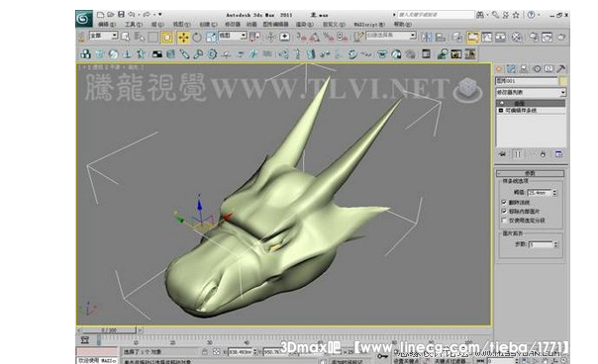Open the Modify panel tab
Screen dimensions: 598x364
(511, 68)
